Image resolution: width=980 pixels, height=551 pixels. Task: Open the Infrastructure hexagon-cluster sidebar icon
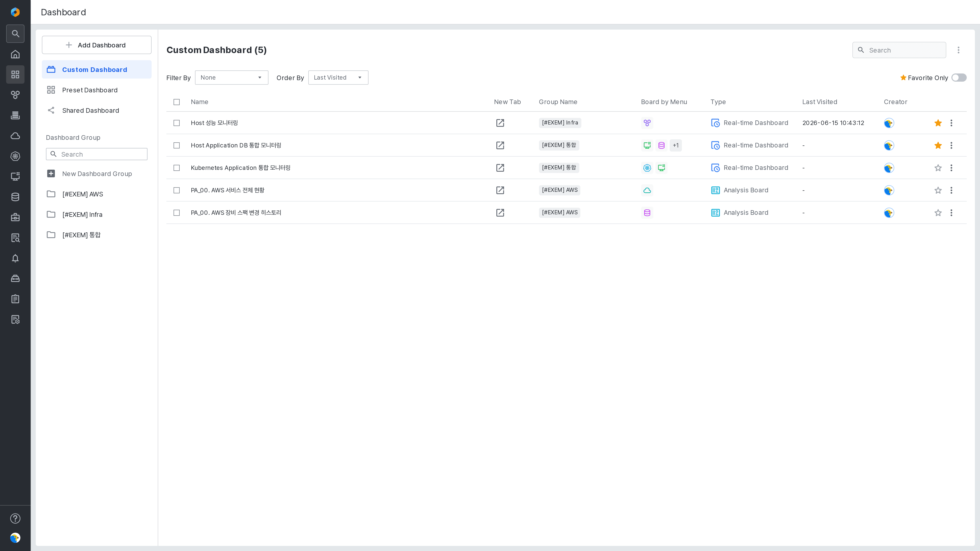point(15,95)
